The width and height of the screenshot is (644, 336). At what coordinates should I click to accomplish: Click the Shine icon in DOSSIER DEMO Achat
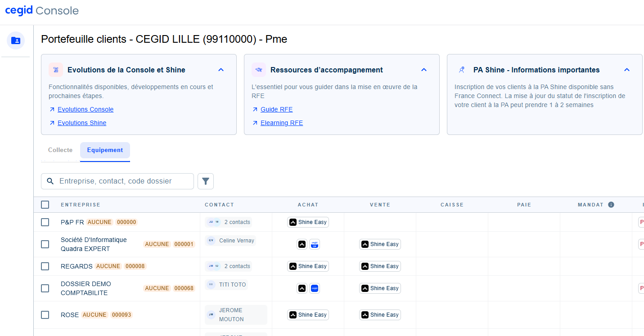pos(302,288)
